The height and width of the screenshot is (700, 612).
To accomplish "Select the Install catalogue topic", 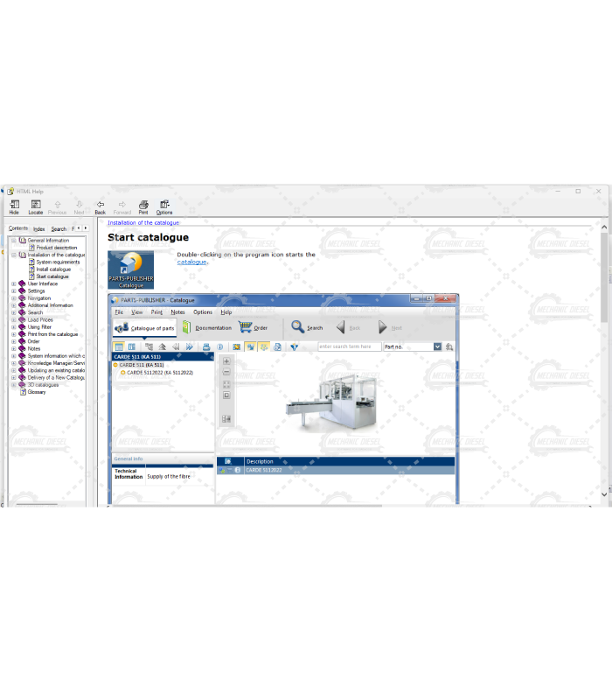I will coord(53,269).
